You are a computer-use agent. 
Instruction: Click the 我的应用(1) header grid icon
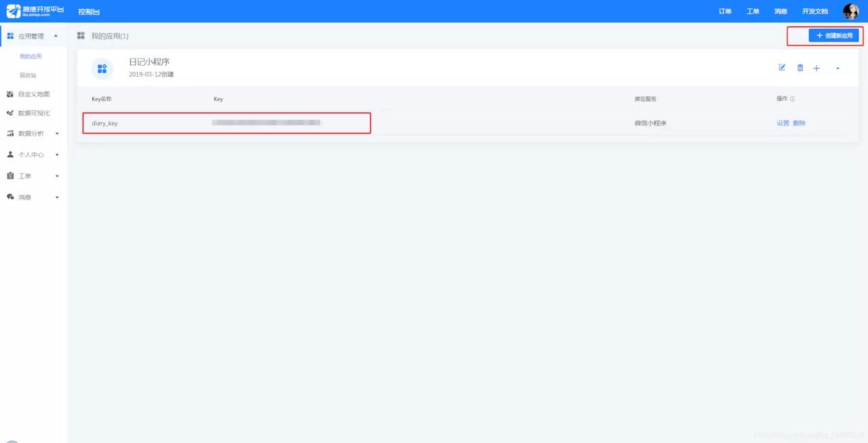pos(81,35)
